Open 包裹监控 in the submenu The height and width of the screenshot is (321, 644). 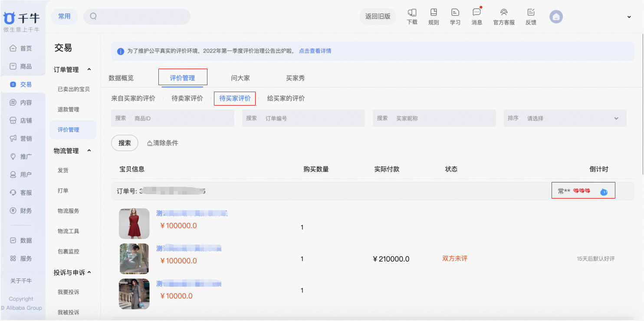[69, 252]
